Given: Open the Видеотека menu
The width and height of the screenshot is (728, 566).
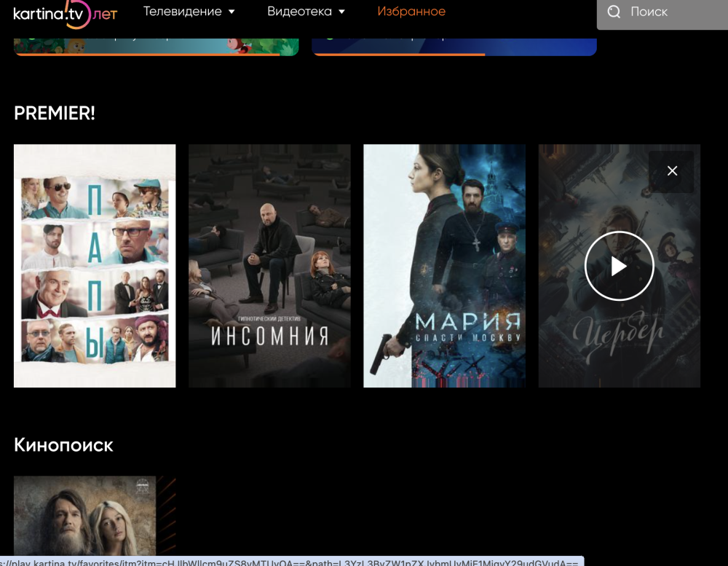Looking at the screenshot, I should click(x=299, y=12).
